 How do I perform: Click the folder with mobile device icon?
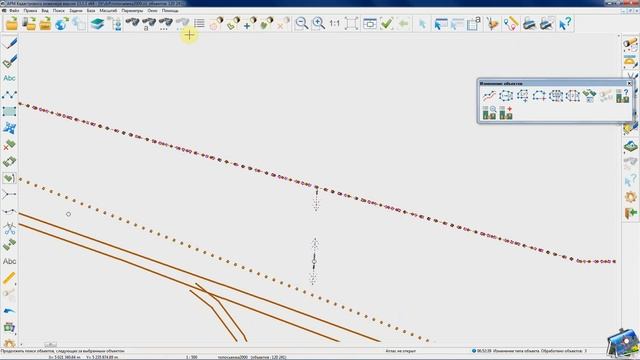tap(29, 24)
